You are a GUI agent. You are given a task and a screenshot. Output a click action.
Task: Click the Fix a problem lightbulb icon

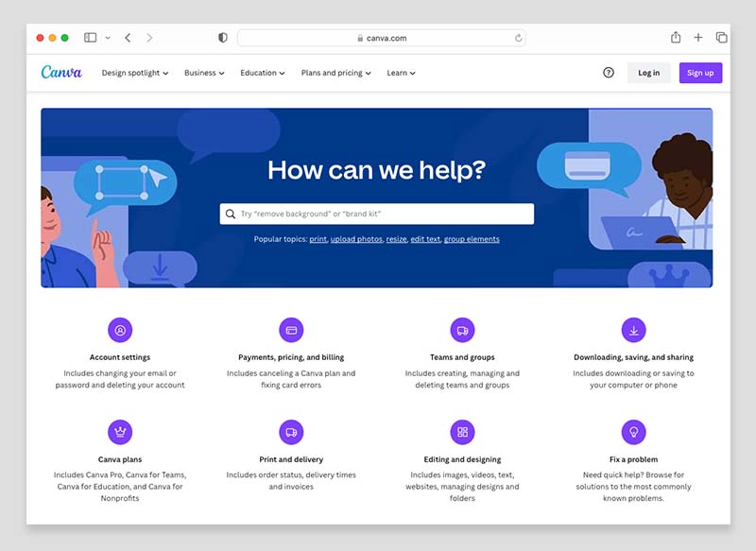coord(633,432)
